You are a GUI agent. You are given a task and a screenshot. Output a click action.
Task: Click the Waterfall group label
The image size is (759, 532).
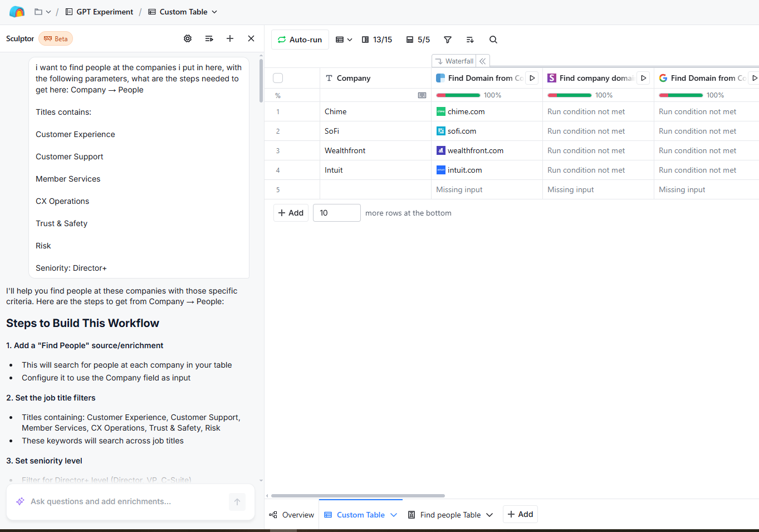pos(455,61)
